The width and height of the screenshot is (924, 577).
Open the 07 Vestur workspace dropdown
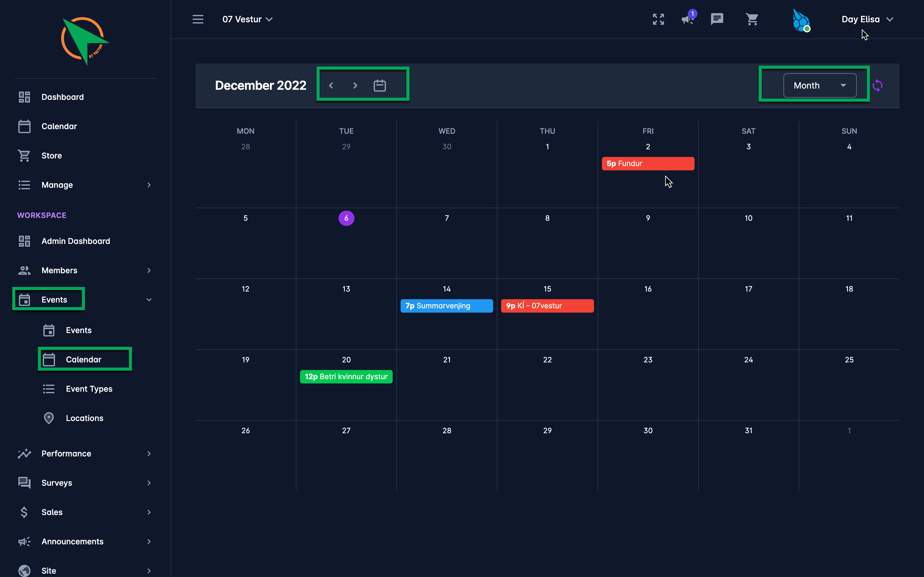coord(248,19)
